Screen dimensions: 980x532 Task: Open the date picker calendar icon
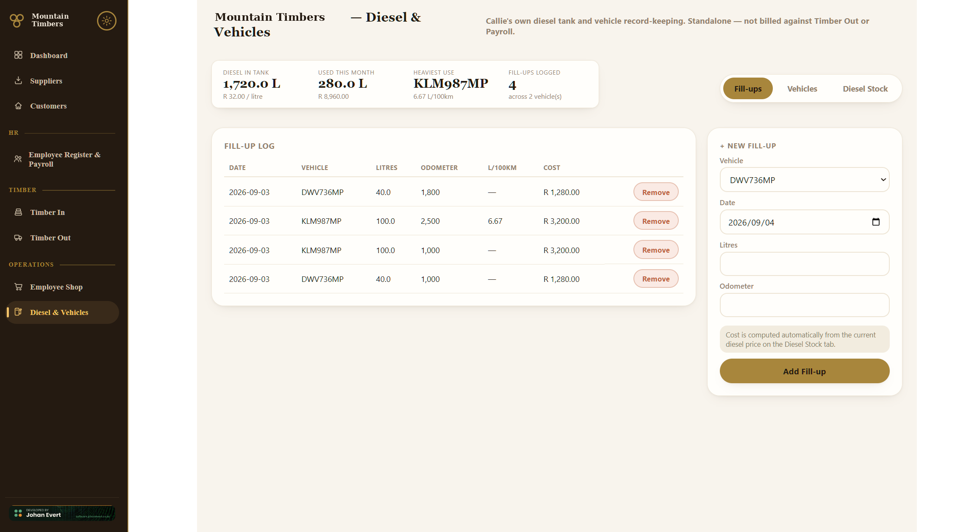[876, 222]
